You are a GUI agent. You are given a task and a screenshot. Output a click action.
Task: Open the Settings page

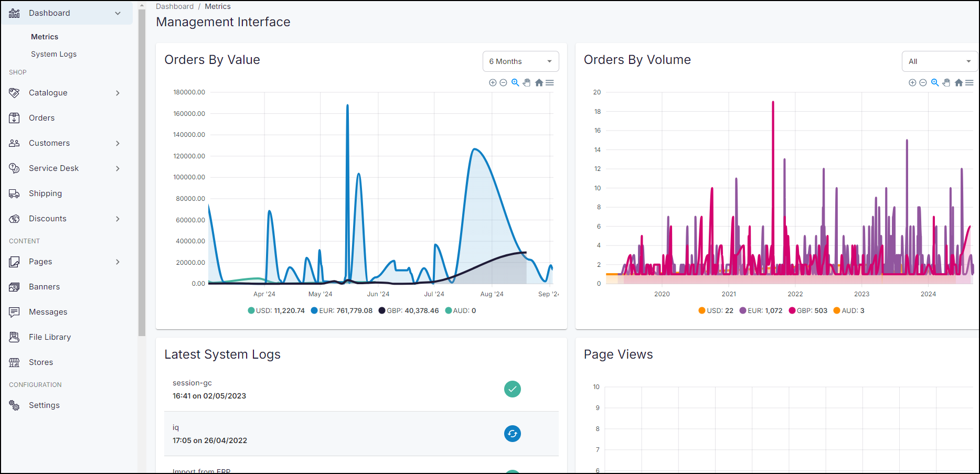coord(44,405)
